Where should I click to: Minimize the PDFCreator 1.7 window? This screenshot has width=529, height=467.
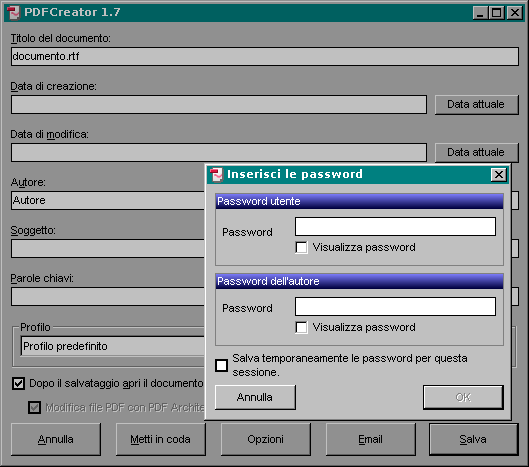[480, 13]
